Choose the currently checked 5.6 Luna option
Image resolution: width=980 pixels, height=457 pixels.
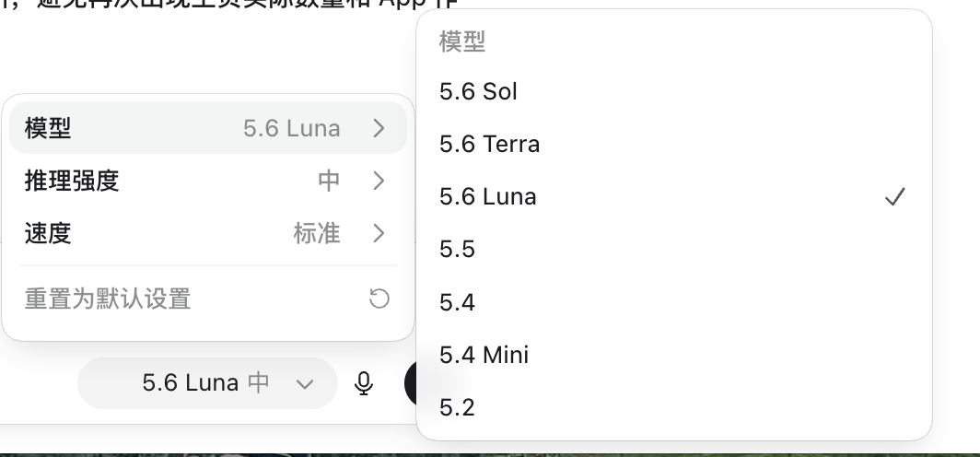(674, 197)
